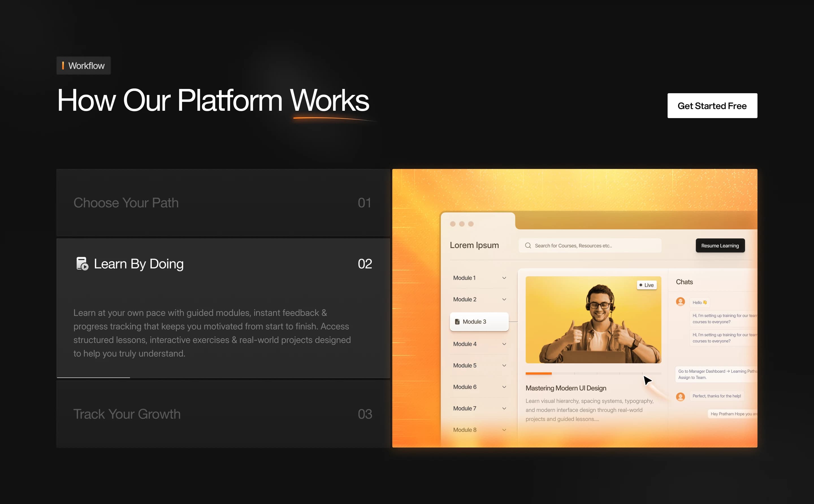The width and height of the screenshot is (814, 504).
Task: Expand Module 5 chevron
Action: 504,366
